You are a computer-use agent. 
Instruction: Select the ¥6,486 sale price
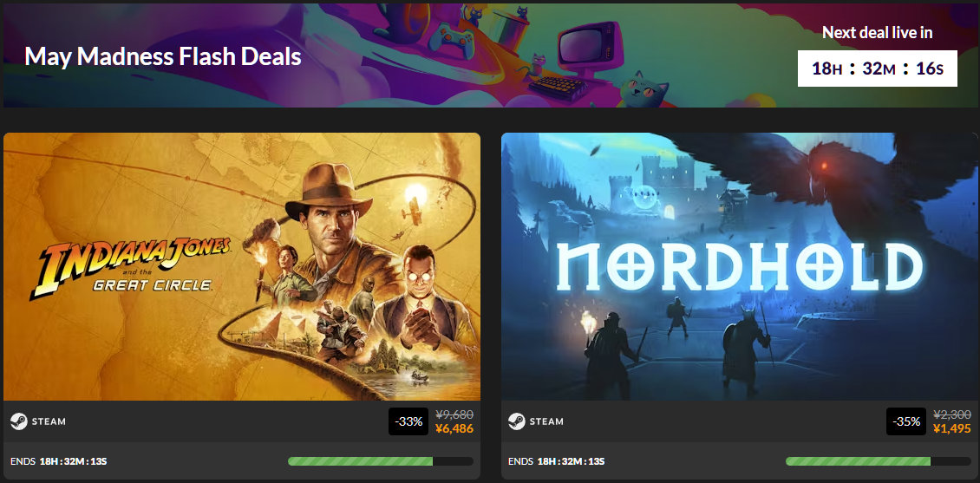click(454, 428)
